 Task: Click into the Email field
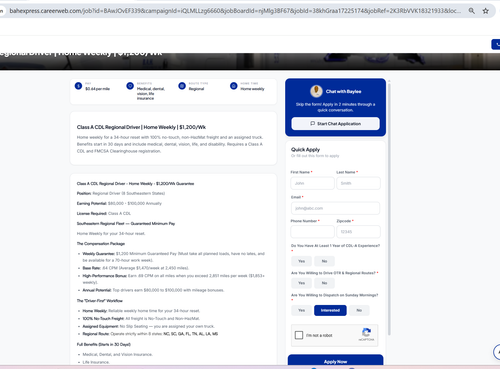point(335,208)
